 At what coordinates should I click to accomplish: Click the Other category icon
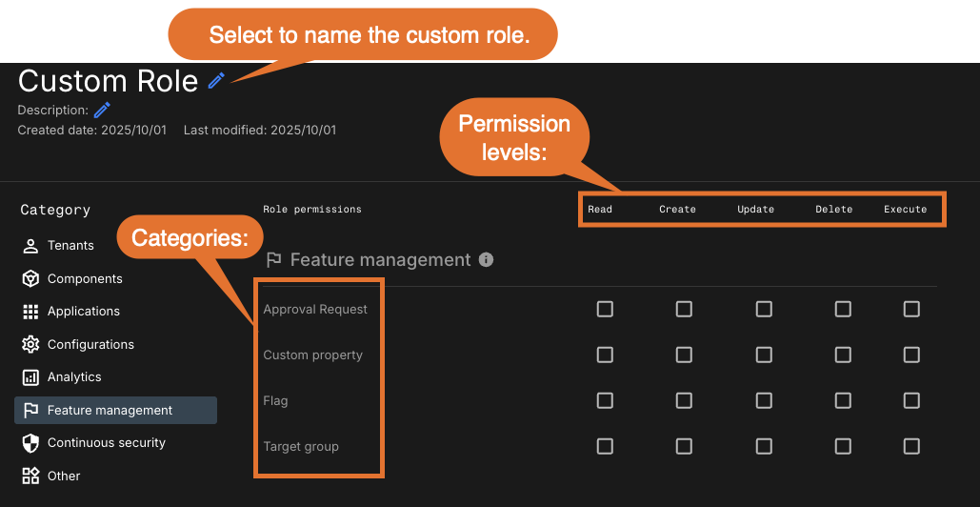point(30,477)
